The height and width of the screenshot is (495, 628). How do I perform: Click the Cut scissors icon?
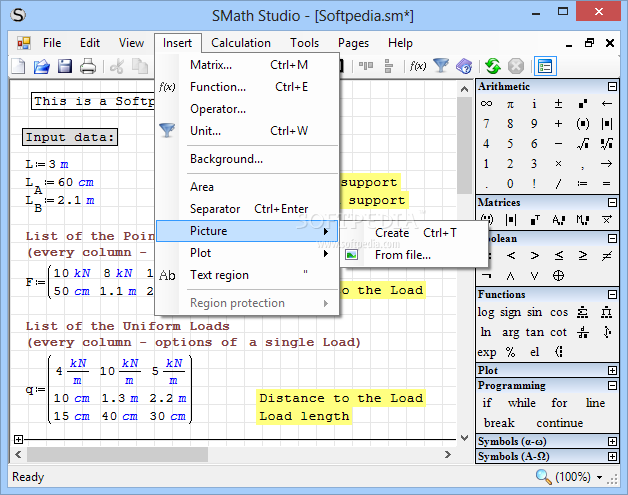tap(117, 66)
